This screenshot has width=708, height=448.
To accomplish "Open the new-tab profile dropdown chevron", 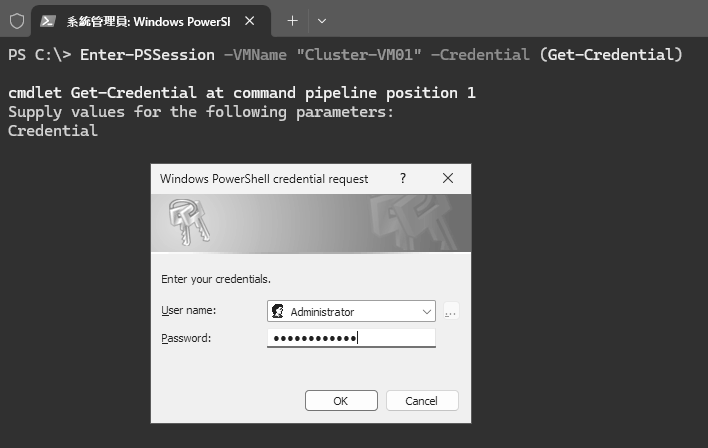I will 321,21.
